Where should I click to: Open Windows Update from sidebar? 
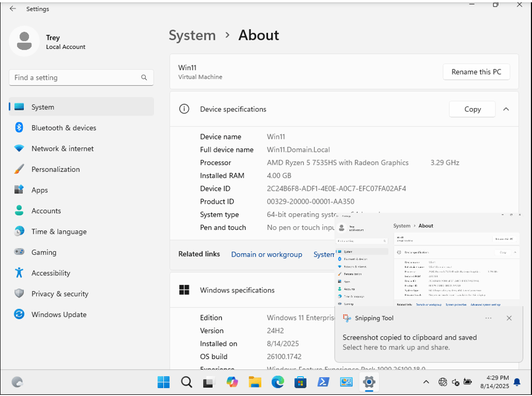click(59, 315)
